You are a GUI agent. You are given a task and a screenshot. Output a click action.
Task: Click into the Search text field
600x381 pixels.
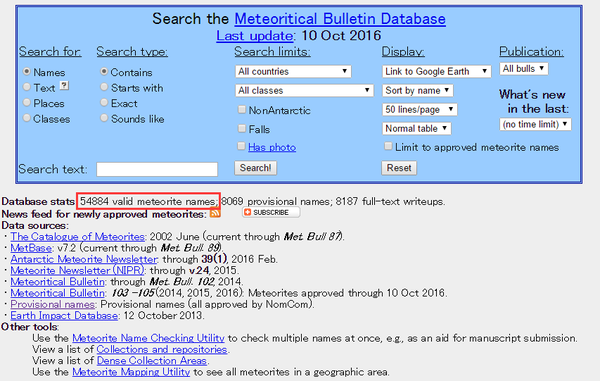pyautogui.click(x=157, y=169)
